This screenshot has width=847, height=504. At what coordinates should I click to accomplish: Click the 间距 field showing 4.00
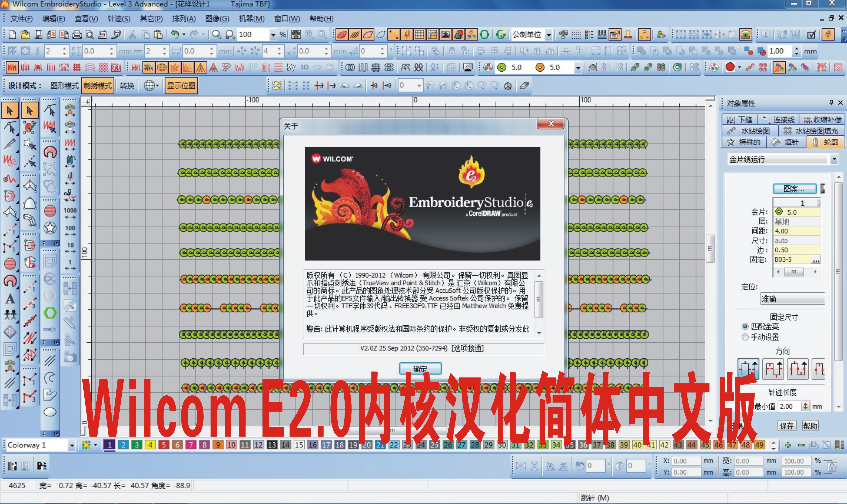[796, 231]
